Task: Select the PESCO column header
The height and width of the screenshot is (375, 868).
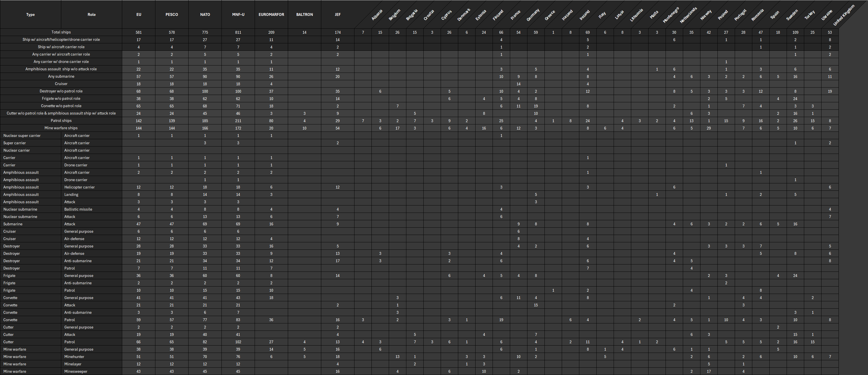Action: point(172,14)
